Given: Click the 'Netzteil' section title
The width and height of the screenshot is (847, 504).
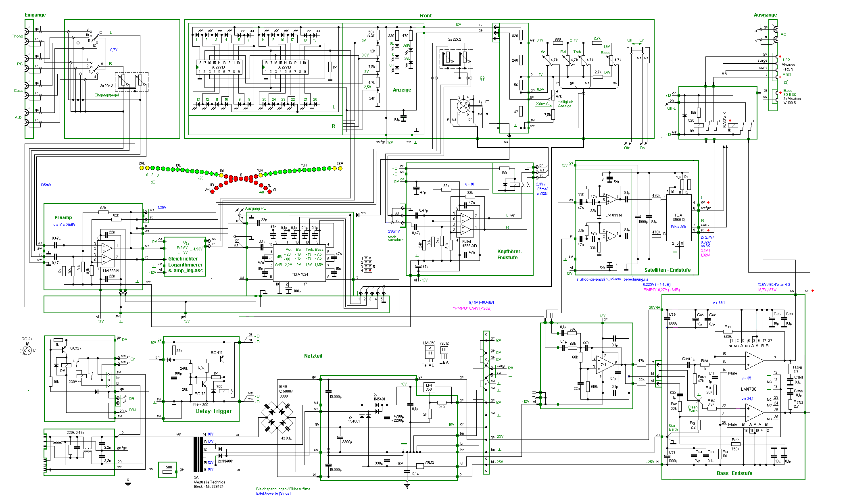Looking at the screenshot, I should pyautogui.click(x=313, y=356).
